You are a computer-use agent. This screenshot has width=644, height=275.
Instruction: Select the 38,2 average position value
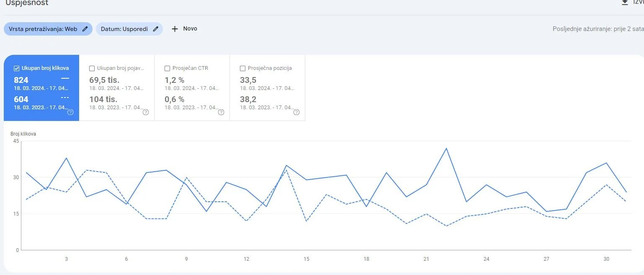pos(248,99)
